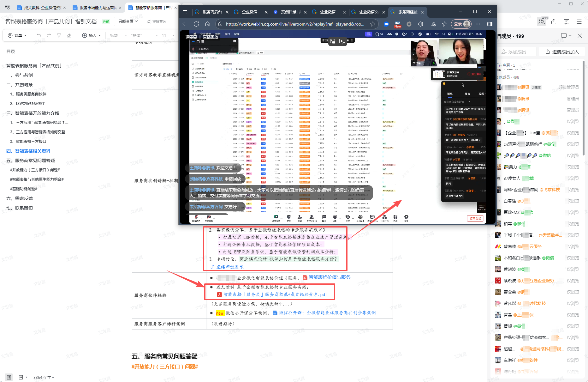This screenshot has height=382, width=588.
Task: Open the view mode dropdown in the status bar
Action: 23,377
